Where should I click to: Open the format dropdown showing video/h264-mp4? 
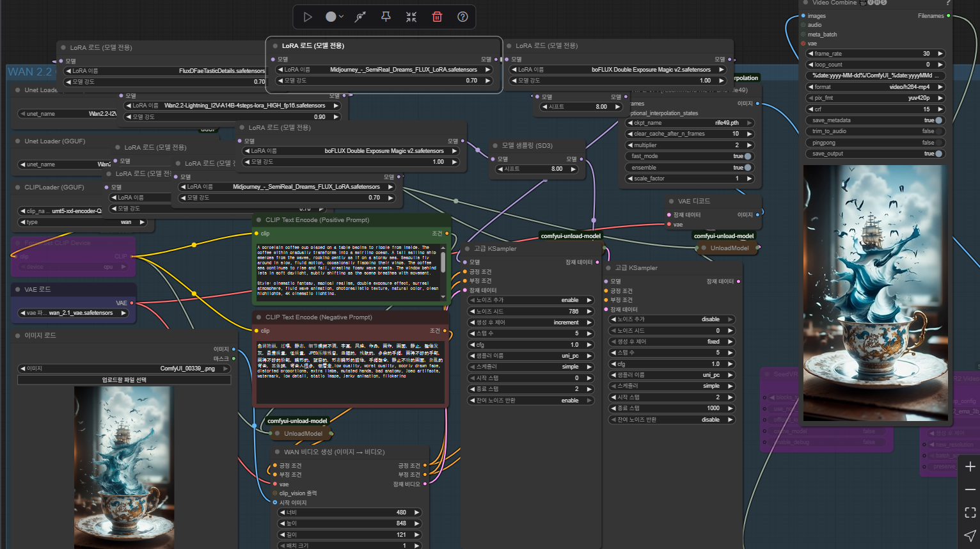click(875, 87)
